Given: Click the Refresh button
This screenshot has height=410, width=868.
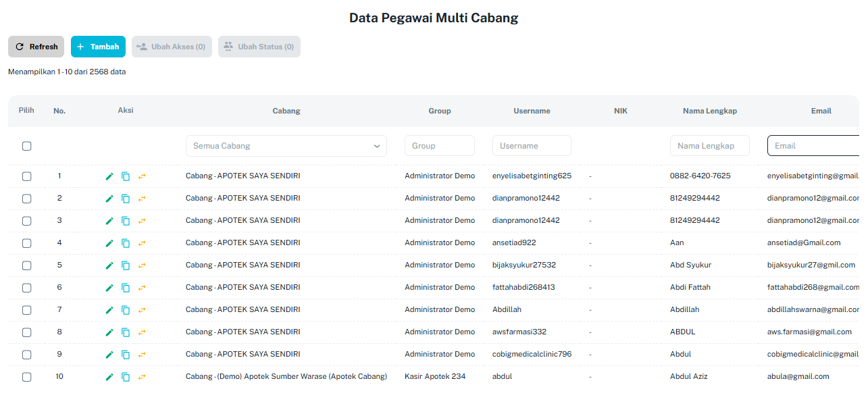Looking at the screenshot, I should point(36,47).
